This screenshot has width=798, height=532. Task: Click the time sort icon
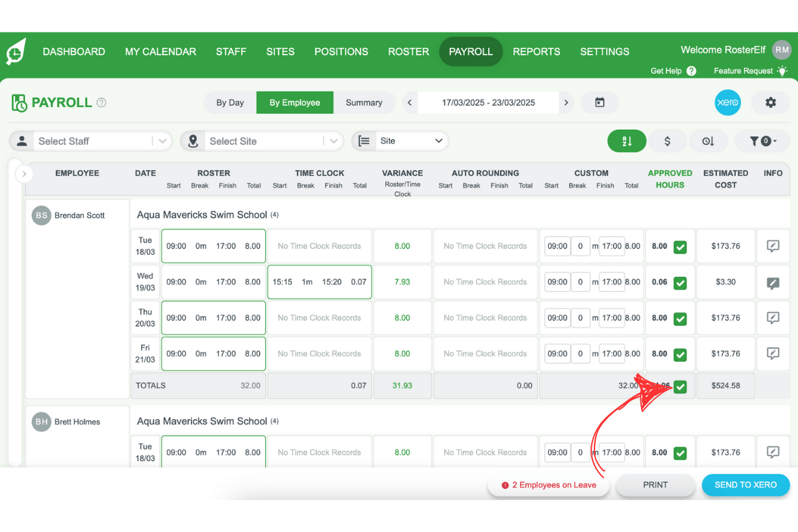coord(708,141)
